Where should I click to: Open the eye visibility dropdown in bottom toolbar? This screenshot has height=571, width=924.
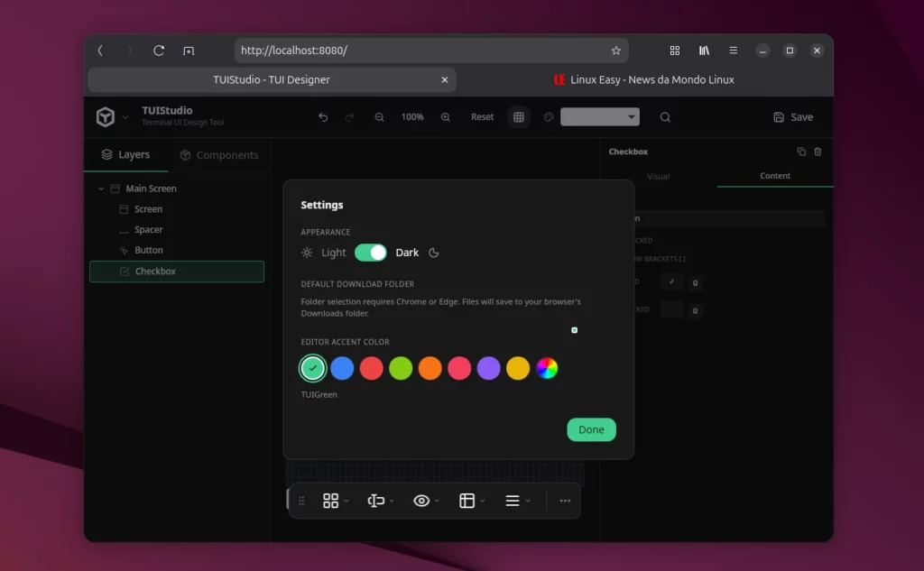426,501
